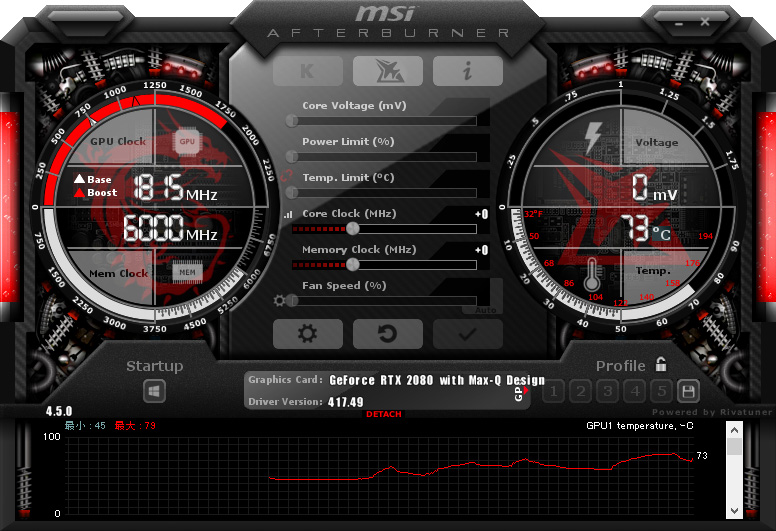Toggle the power and temp link icon
Viewport: 776px width, 531px height.
(x=287, y=175)
